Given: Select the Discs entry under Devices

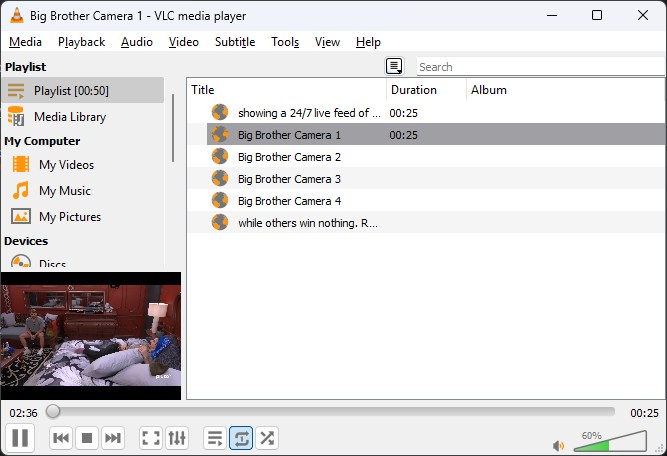Looking at the screenshot, I should 83,263.
